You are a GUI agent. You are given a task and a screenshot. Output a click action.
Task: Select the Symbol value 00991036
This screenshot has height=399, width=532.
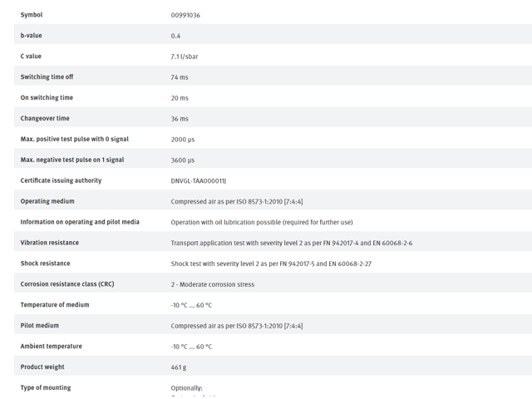coord(185,15)
